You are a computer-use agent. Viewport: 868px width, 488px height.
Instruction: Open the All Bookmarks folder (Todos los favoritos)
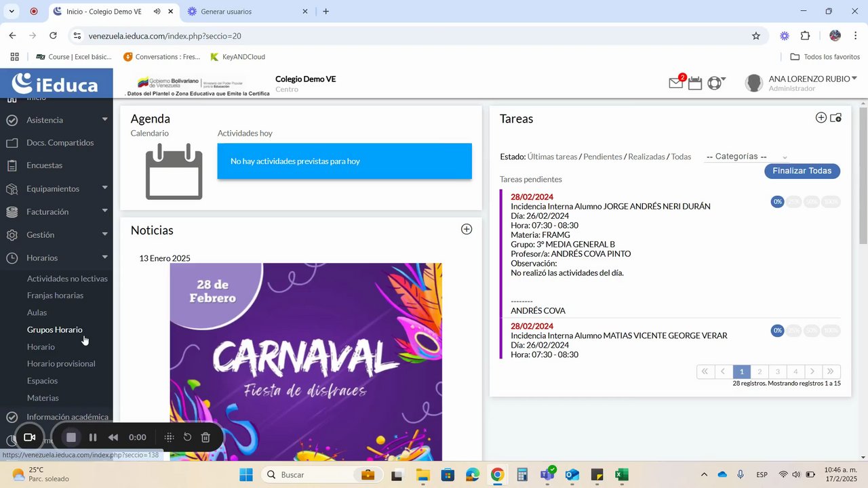click(x=825, y=57)
